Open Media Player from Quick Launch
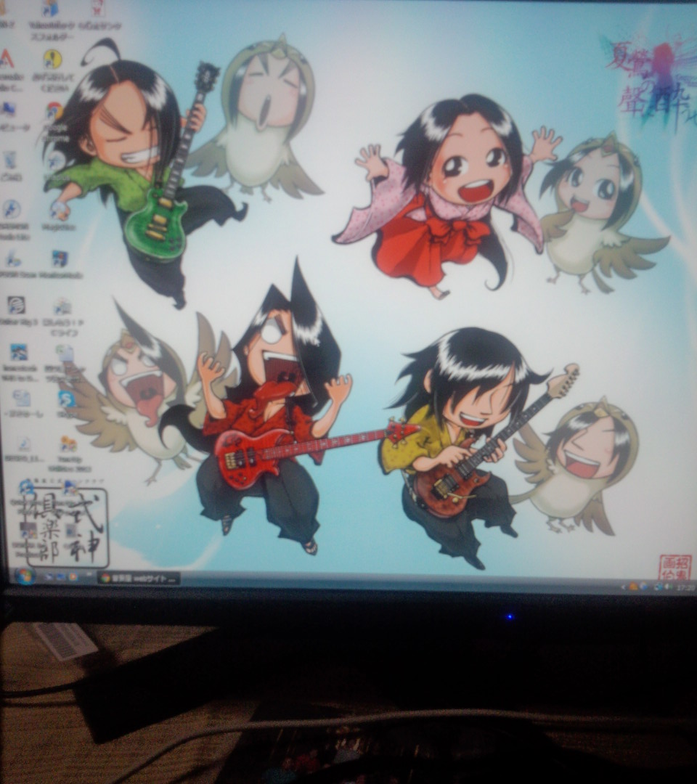 (x=74, y=577)
